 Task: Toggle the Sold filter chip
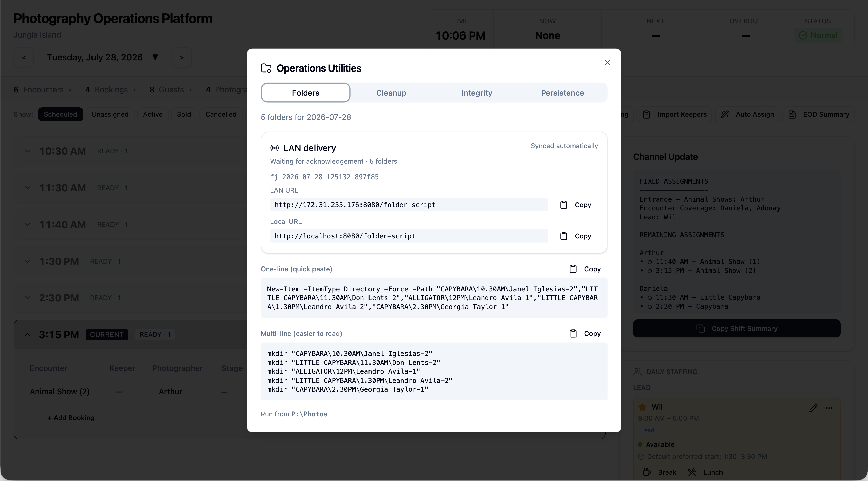pyautogui.click(x=184, y=114)
